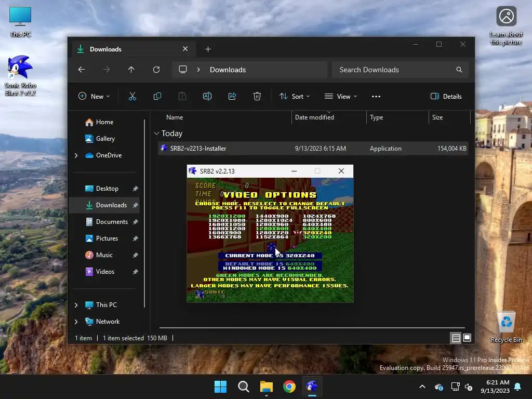Viewport: 532px width, 399px height.
Task: Click File Explorer icon in taskbar
Action: [x=267, y=387]
